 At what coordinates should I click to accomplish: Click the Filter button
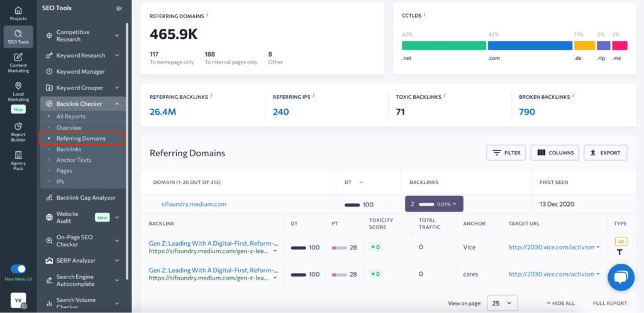click(506, 152)
